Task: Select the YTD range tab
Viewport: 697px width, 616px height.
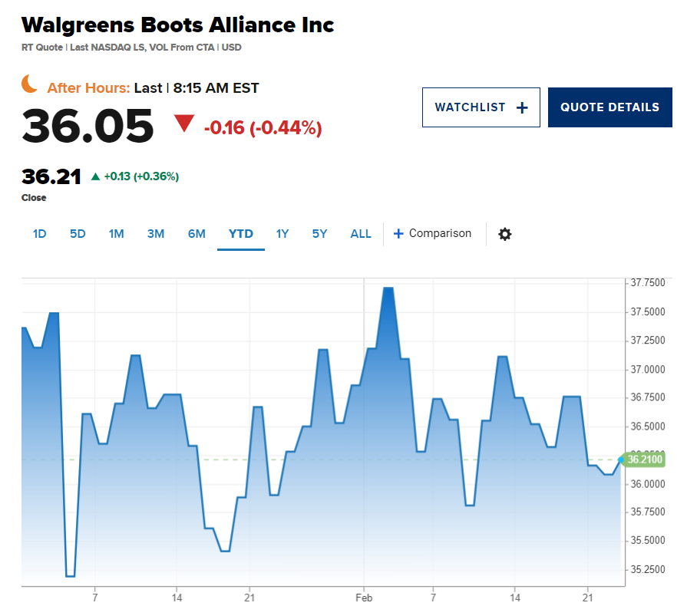Action: (241, 234)
